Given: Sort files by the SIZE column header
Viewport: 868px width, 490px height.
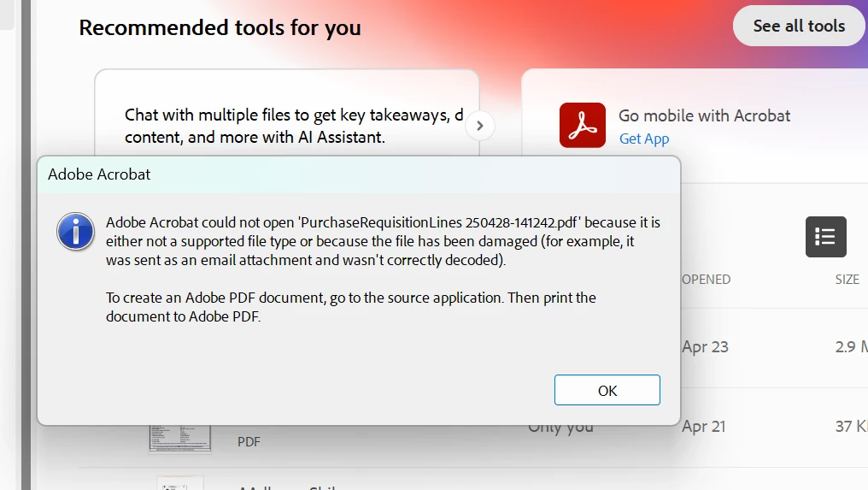Looking at the screenshot, I should pyautogui.click(x=847, y=280).
